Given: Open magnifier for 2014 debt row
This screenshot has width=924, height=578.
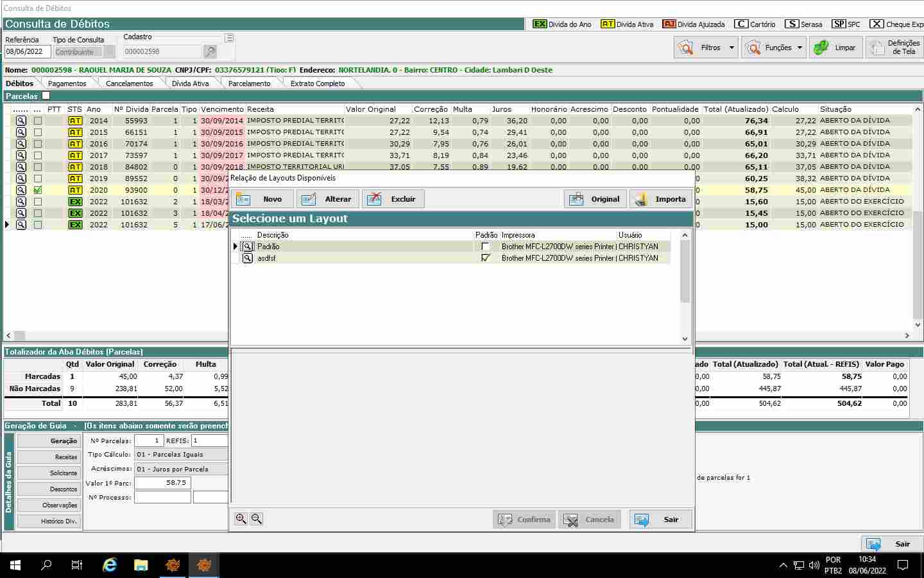Looking at the screenshot, I should point(21,121).
